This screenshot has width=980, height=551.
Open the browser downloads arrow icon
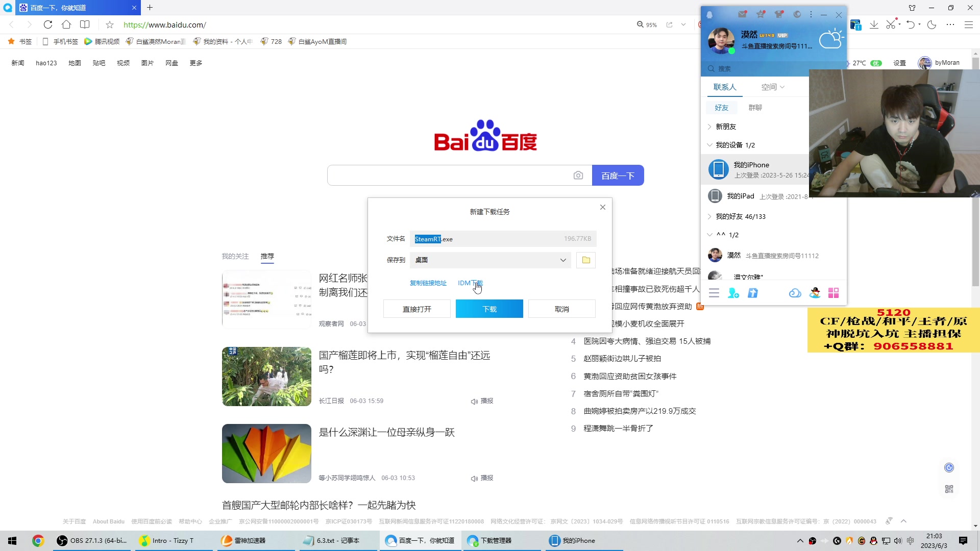click(x=874, y=24)
